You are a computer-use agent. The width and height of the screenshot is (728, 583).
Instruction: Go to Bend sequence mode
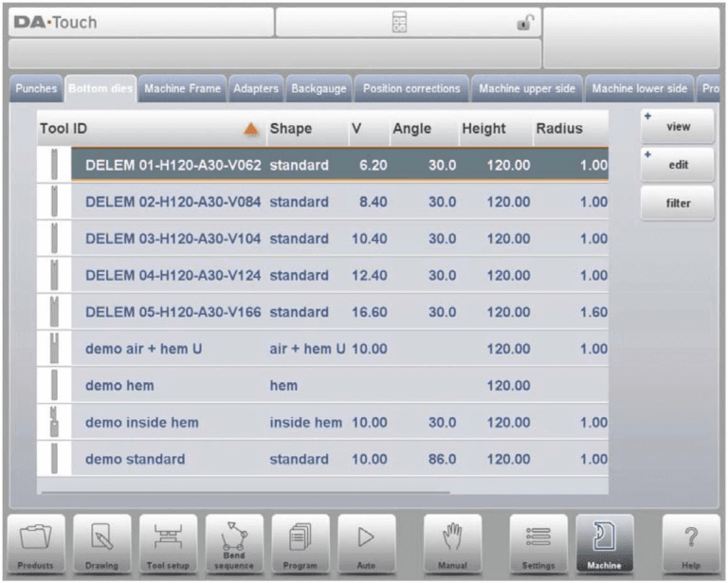pos(234,544)
